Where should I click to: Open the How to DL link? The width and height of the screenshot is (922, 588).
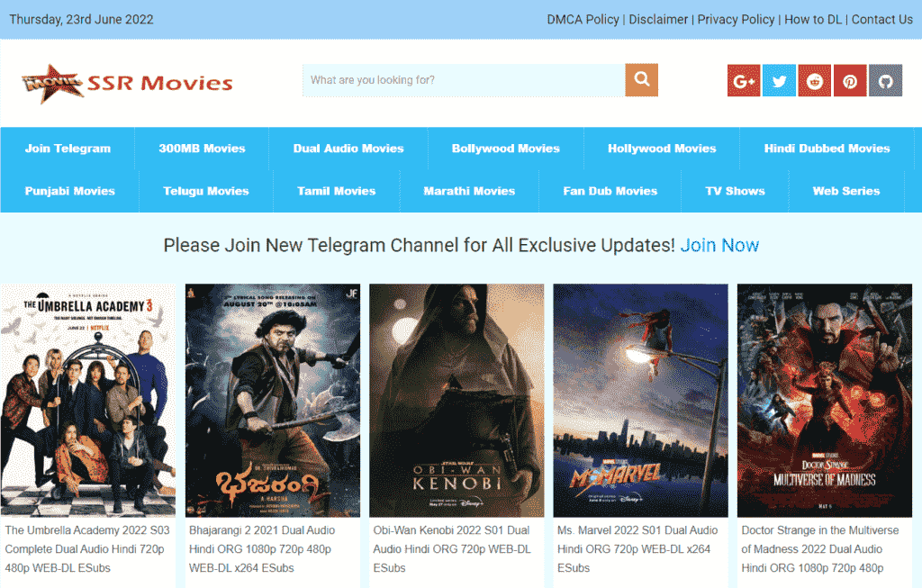(x=813, y=20)
